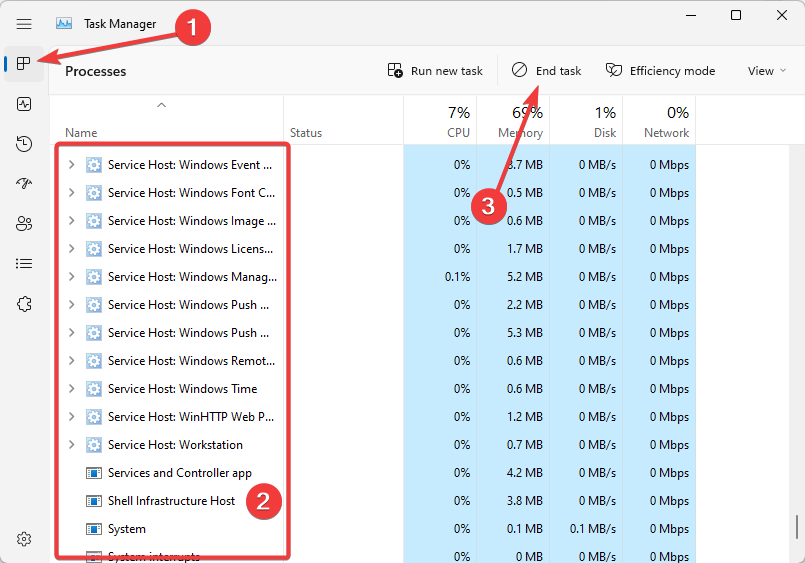Click the Efficiency mode button label

(x=673, y=71)
